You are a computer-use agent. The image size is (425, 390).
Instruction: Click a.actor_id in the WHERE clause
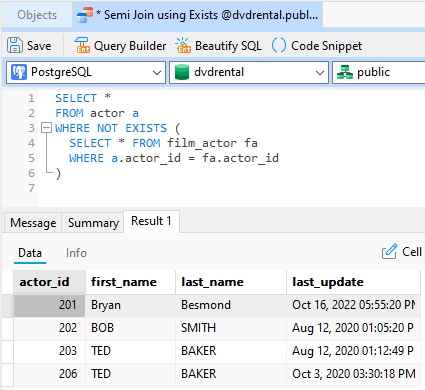(146, 158)
